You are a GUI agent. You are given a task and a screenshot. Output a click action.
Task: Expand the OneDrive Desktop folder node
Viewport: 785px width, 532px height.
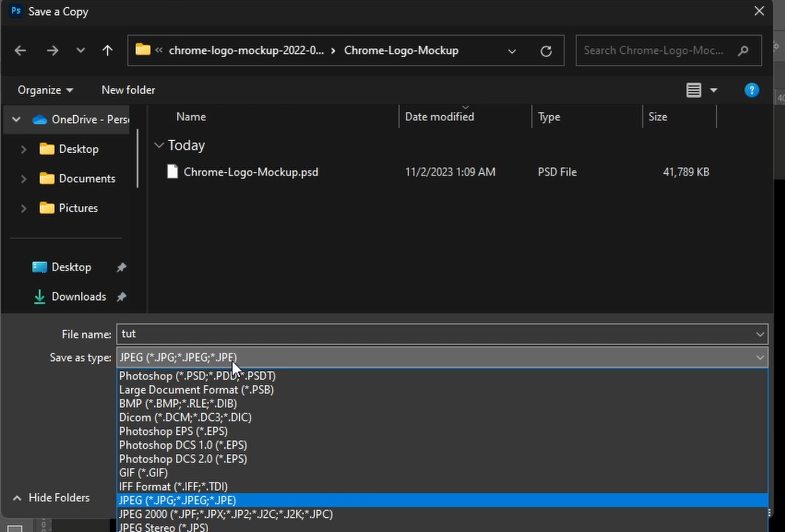[x=23, y=149]
